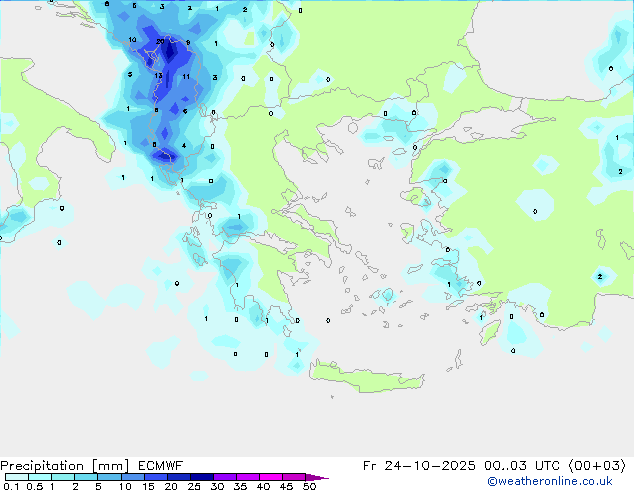Pick the 35–40 mm legend swatch
This screenshot has width=634, height=490.
[x=247, y=477]
